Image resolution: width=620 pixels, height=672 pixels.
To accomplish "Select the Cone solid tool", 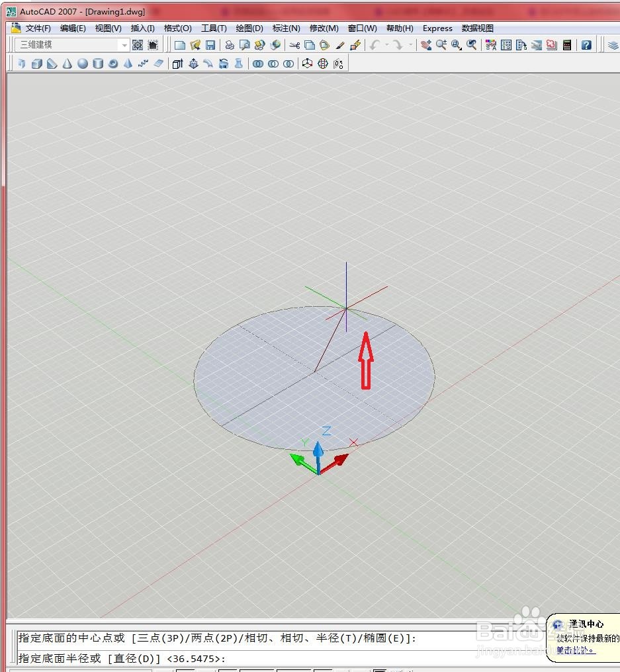I will point(67,64).
